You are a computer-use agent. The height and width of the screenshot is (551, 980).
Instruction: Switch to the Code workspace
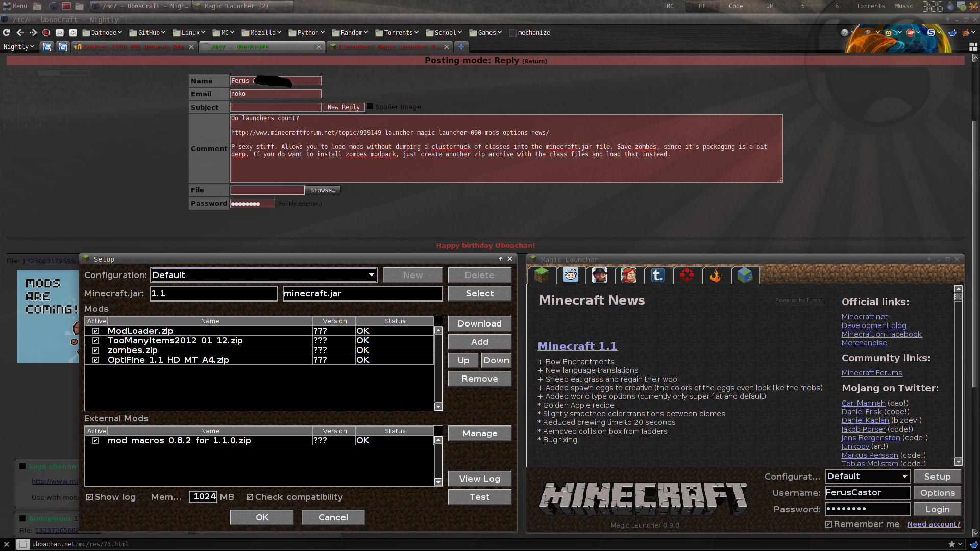(x=736, y=6)
